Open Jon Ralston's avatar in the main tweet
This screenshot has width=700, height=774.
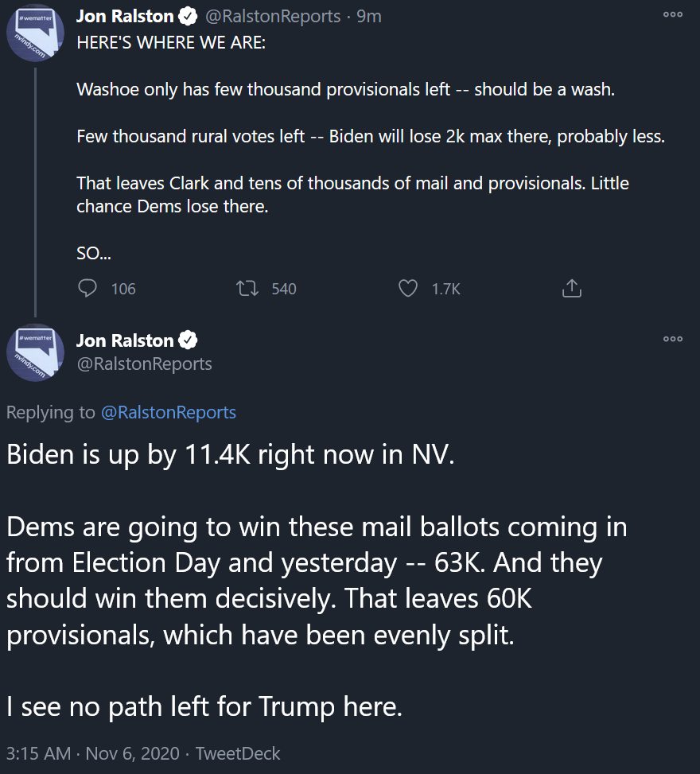pyautogui.click(x=34, y=352)
